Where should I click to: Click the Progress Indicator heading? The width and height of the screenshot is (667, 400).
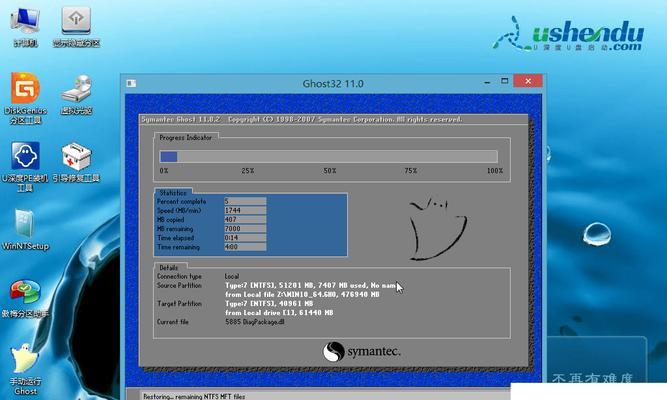coord(185,137)
